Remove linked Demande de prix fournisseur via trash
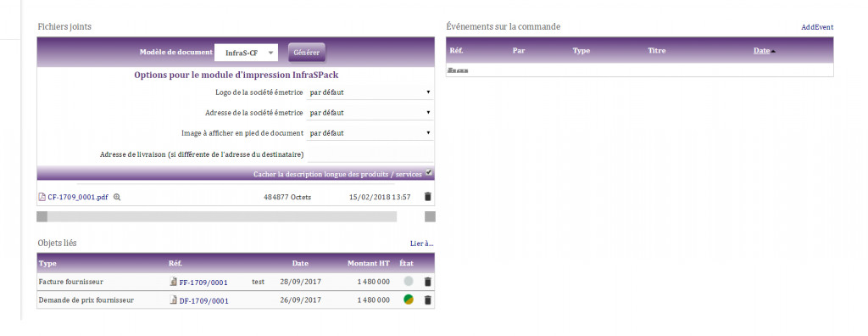 point(427,300)
